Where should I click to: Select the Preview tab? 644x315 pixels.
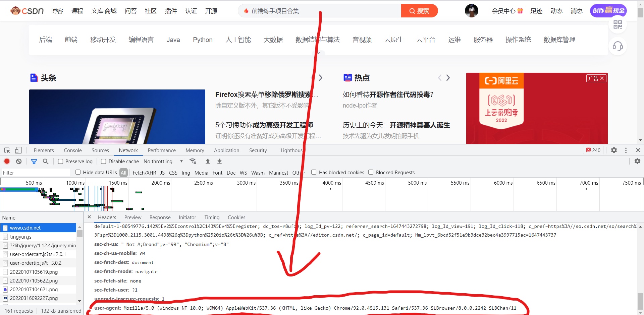133,217
